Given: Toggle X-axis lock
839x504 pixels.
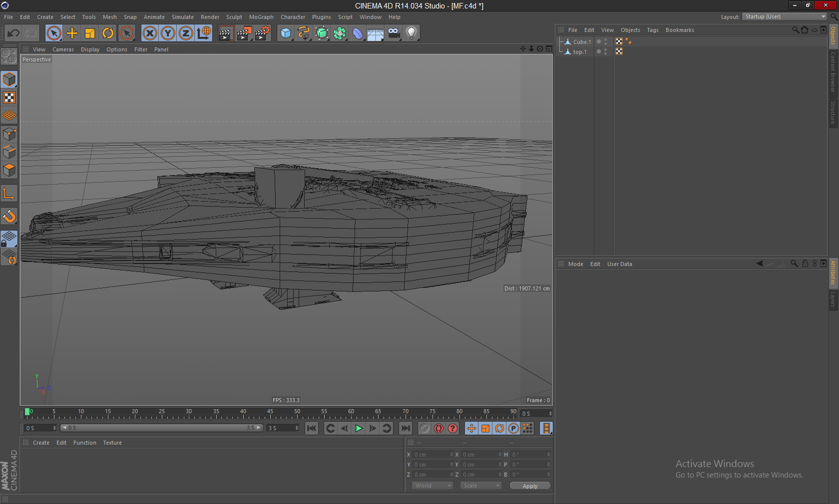Looking at the screenshot, I should pos(150,33).
